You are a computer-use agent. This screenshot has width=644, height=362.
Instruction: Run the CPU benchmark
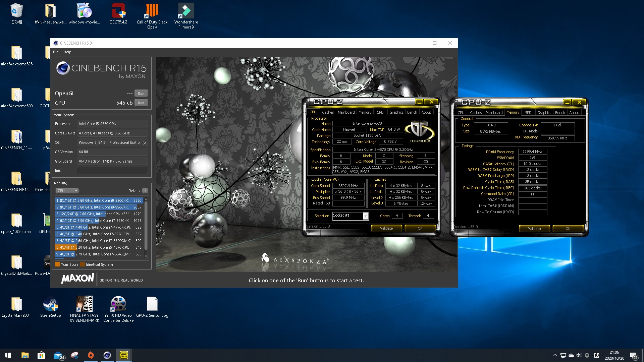coord(141,103)
